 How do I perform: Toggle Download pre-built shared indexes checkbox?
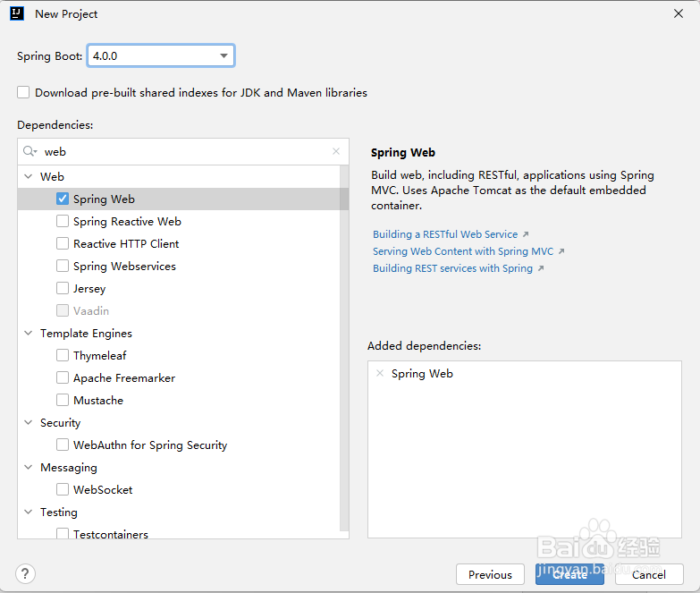23,92
